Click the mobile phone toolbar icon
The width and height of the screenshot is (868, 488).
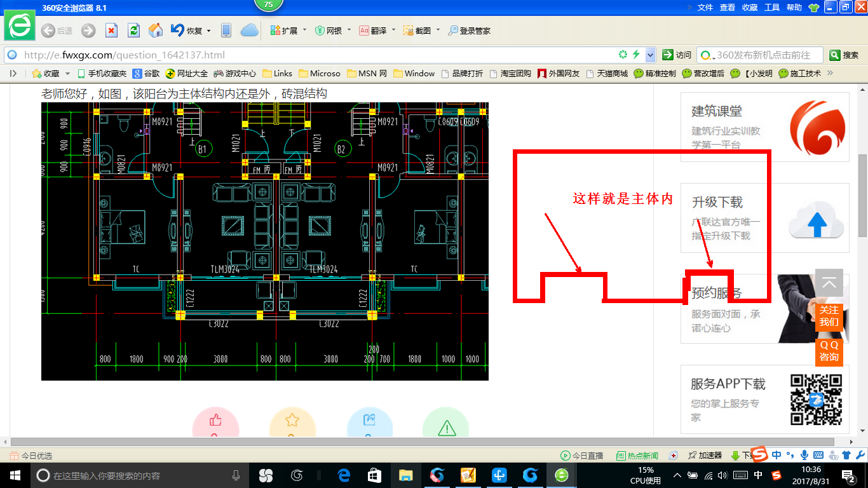pos(226,30)
